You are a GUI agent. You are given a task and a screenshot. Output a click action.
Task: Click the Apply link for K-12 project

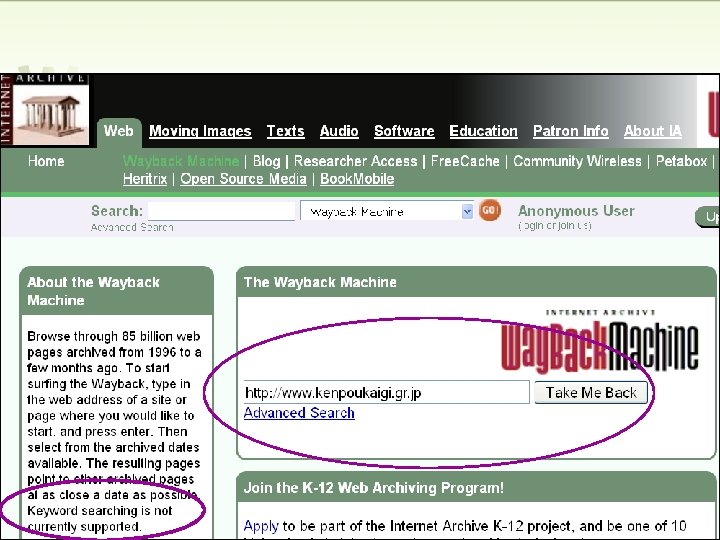261,526
